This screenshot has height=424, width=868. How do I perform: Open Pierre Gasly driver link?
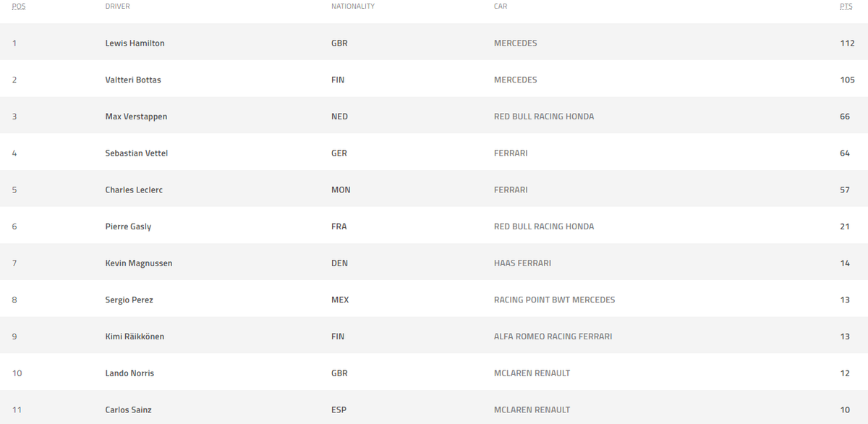pos(128,226)
